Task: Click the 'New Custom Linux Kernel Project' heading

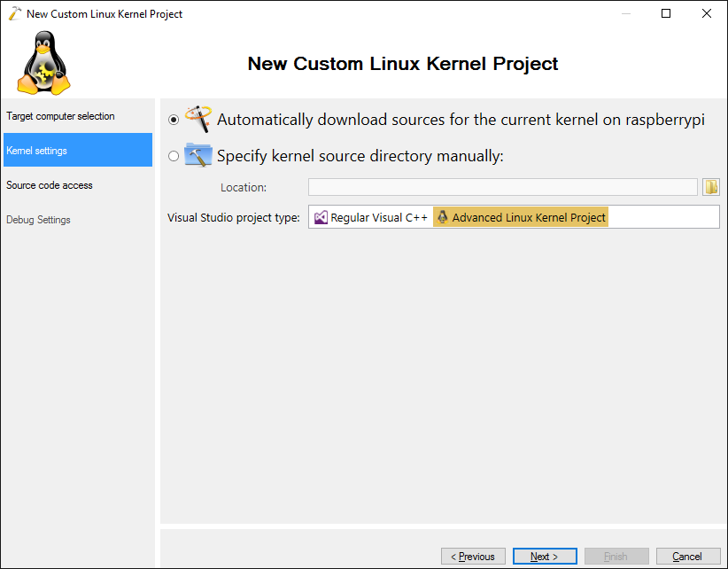Action: [x=403, y=64]
